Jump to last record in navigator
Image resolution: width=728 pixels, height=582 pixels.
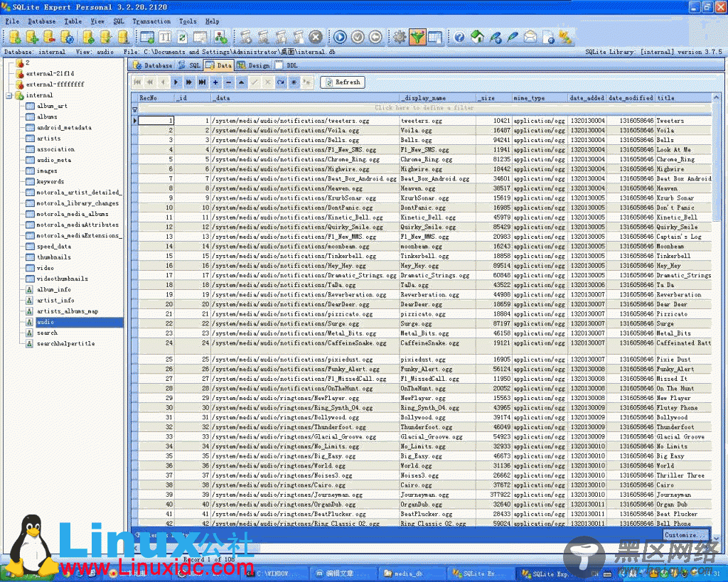[x=202, y=82]
